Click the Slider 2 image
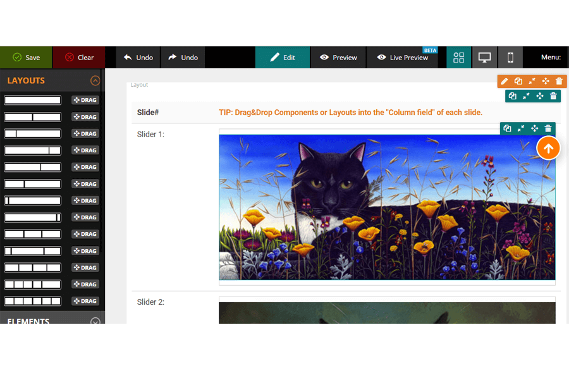The height and width of the screenshot is (392, 569). click(x=387, y=313)
